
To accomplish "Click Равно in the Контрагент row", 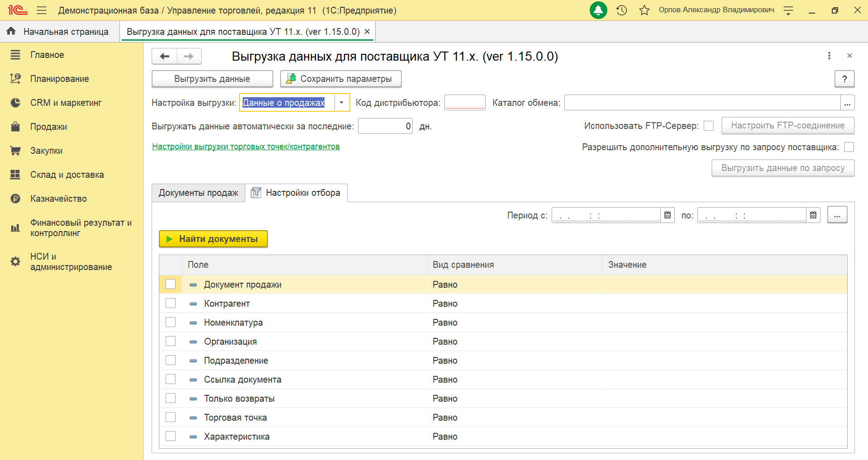I will click(x=445, y=304).
